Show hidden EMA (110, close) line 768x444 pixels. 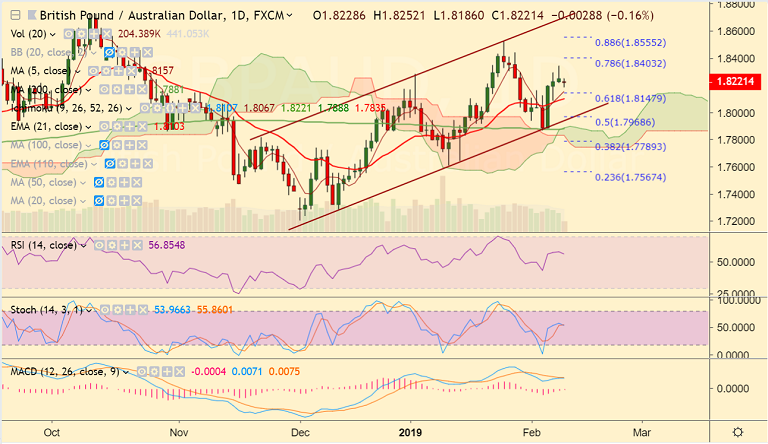pos(110,164)
